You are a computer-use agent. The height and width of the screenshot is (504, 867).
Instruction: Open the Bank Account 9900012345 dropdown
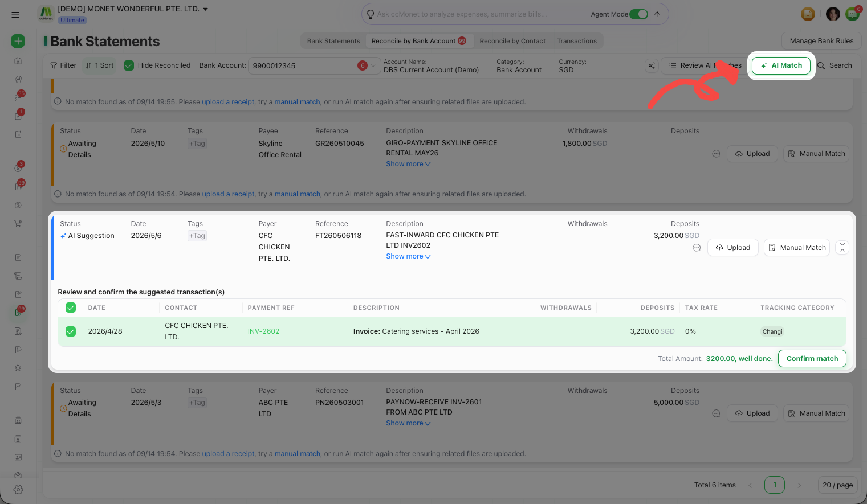click(315, 65)
